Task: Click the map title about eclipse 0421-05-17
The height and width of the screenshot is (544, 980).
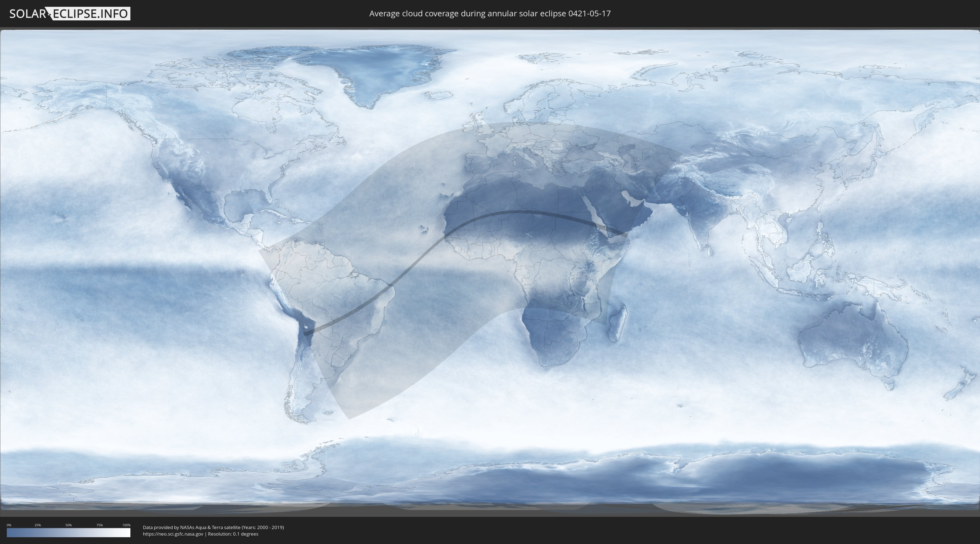Action: [x=490, y=14]
